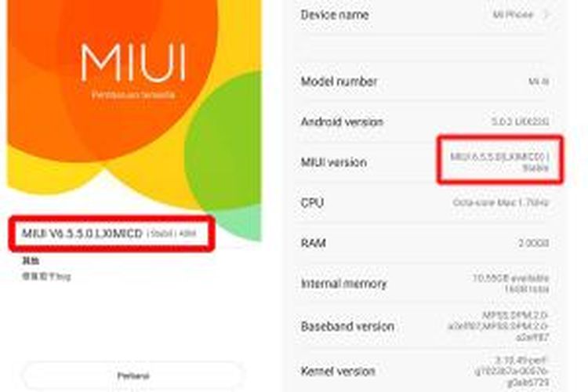Tap the Baseband version row
Screen dimensions: 588x392
pyautogui.click(x=425, y=326)
